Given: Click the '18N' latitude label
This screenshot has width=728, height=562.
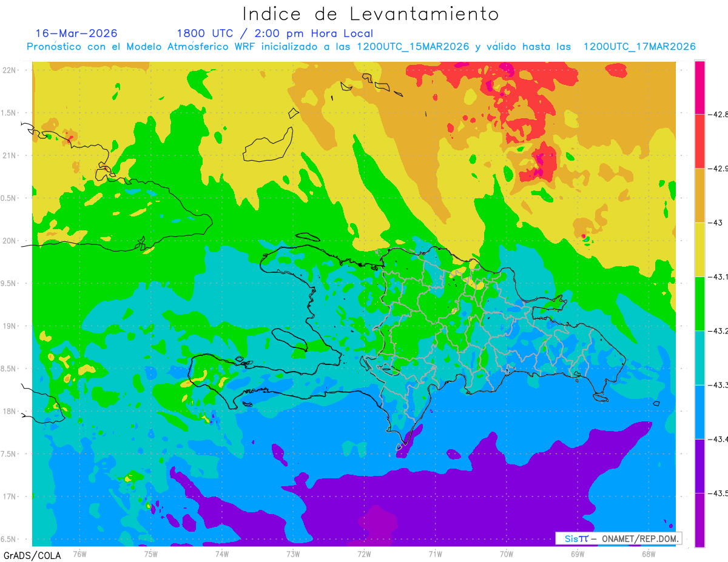Looking at the screenshot, I should [10, 412].
